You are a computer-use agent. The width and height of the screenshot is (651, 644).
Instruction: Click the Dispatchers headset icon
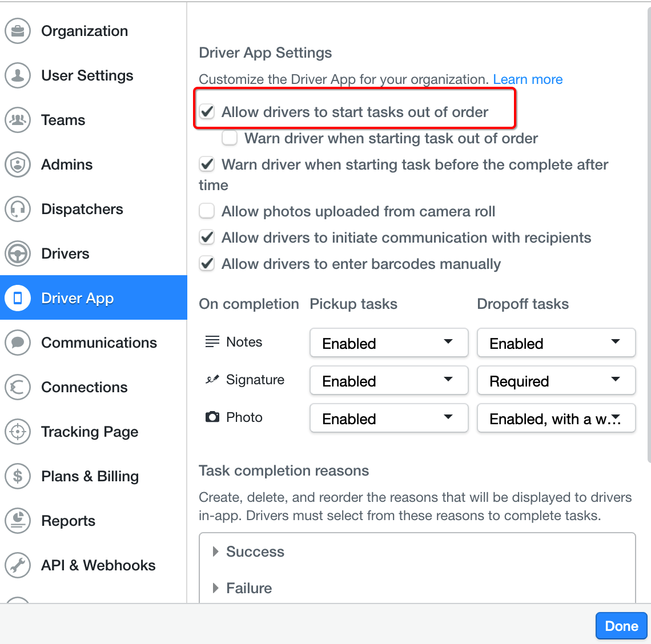(18, 209)
